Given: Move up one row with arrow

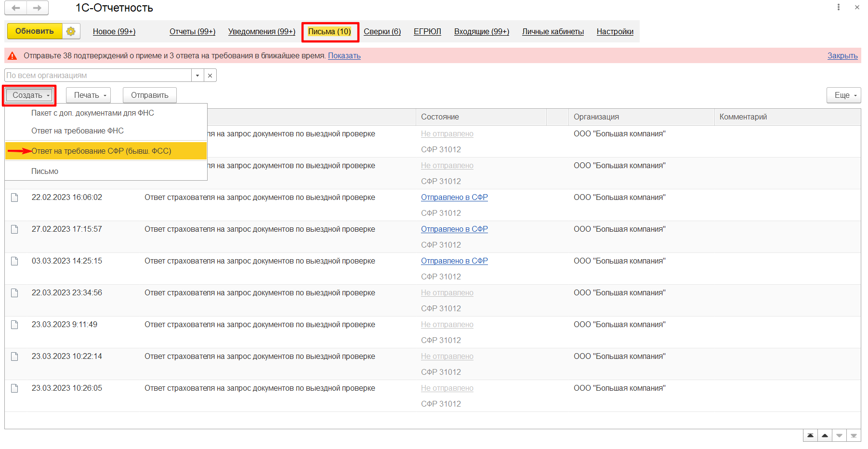Looking at the screenshot, I should (x=825, y=436).
